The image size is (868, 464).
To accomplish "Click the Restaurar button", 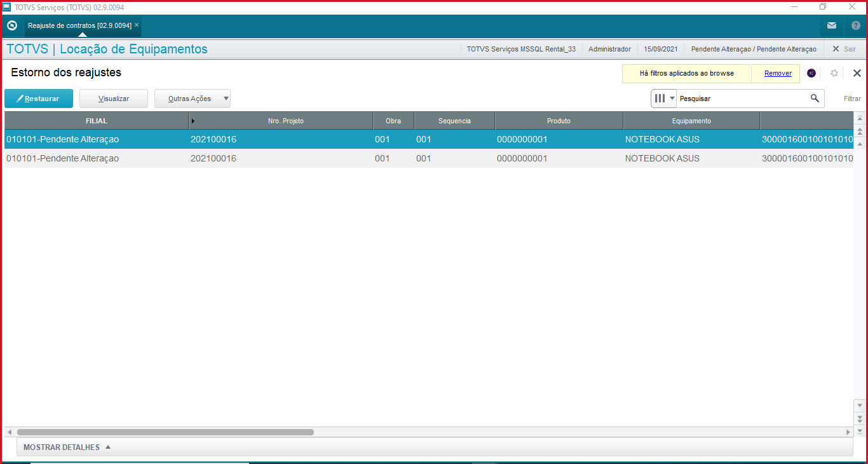I will [x=39, y=99].
